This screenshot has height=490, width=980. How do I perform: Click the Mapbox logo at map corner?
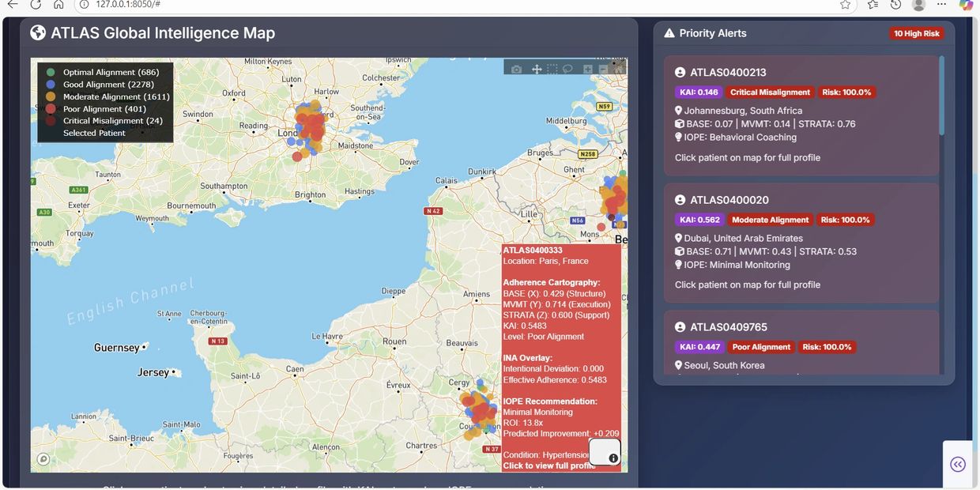point(43,459)
